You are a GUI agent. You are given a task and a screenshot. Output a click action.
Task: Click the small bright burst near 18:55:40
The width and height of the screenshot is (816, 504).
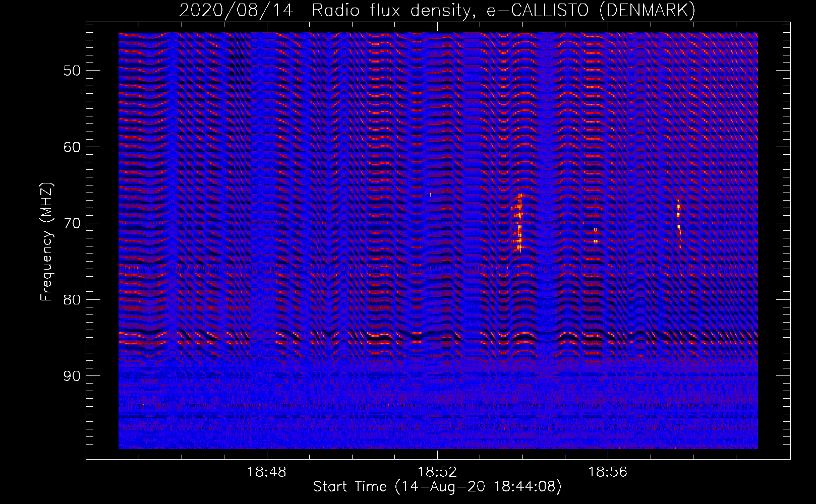click(x=596, y=236)
